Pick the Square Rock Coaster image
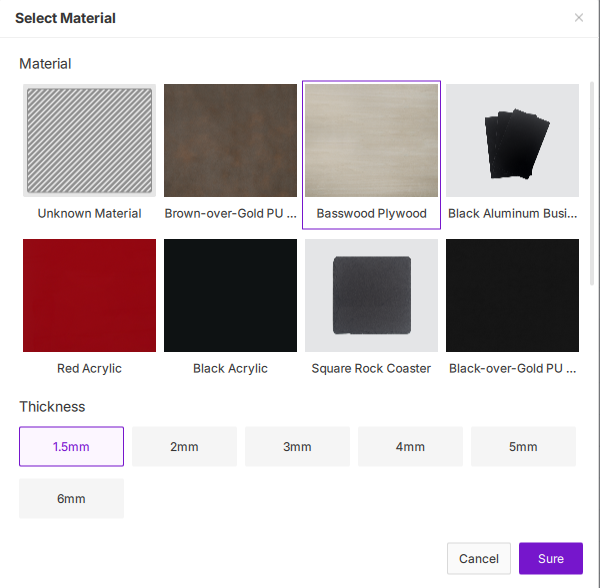The image size is (600, 588). click(x=371, y=295)
